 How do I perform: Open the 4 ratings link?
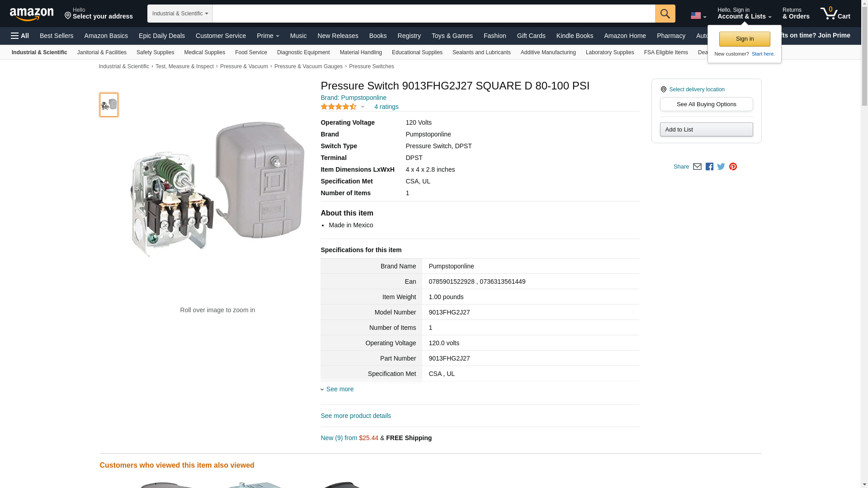click(x=386, y=107)
